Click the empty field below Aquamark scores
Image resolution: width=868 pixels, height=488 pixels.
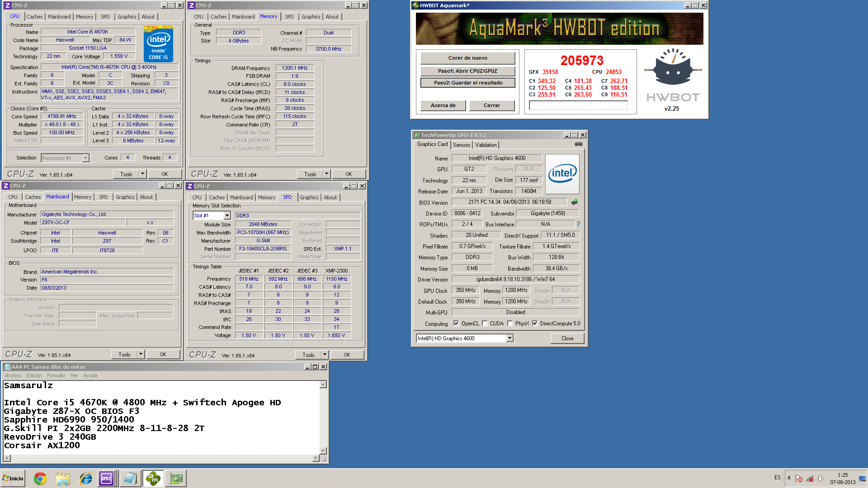[x=578, y=105]
